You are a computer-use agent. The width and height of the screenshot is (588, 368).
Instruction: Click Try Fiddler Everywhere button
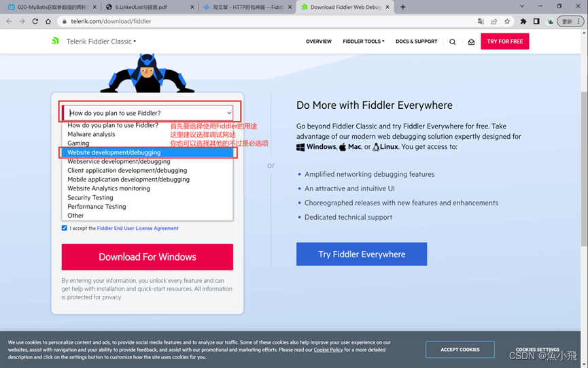pyautogui.click(x=362, y=254)
